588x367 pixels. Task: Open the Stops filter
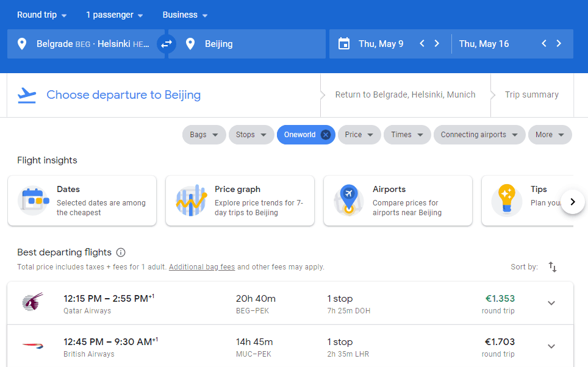tap(251, 135)
